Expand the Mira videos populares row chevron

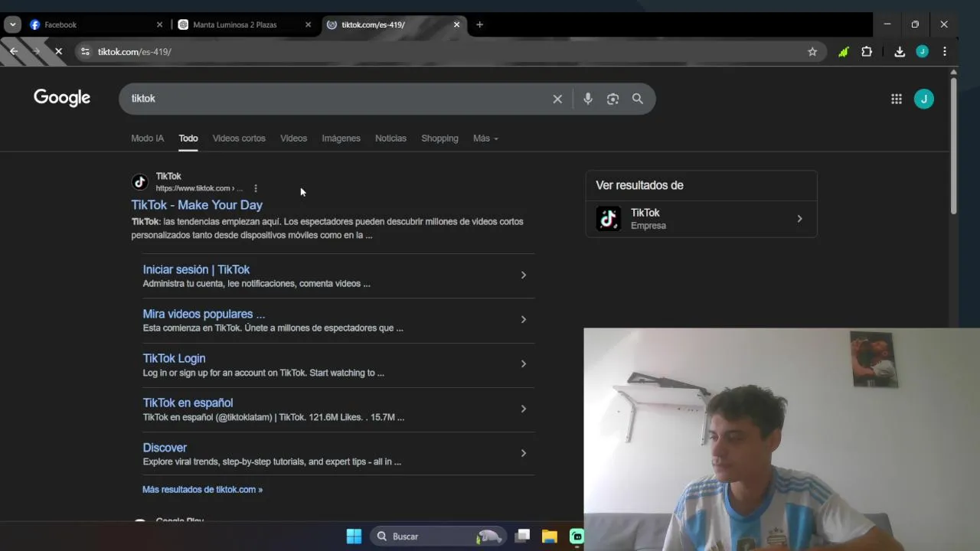524,320
